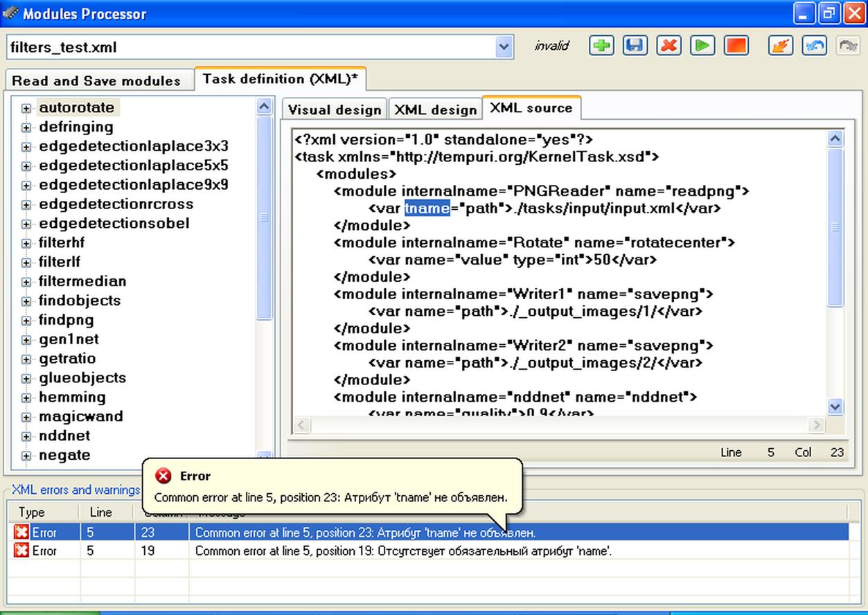The width and height of the screenshot is (868, 615).
Task: Click the green plus add task icon
Action: (x=601, y=46)
